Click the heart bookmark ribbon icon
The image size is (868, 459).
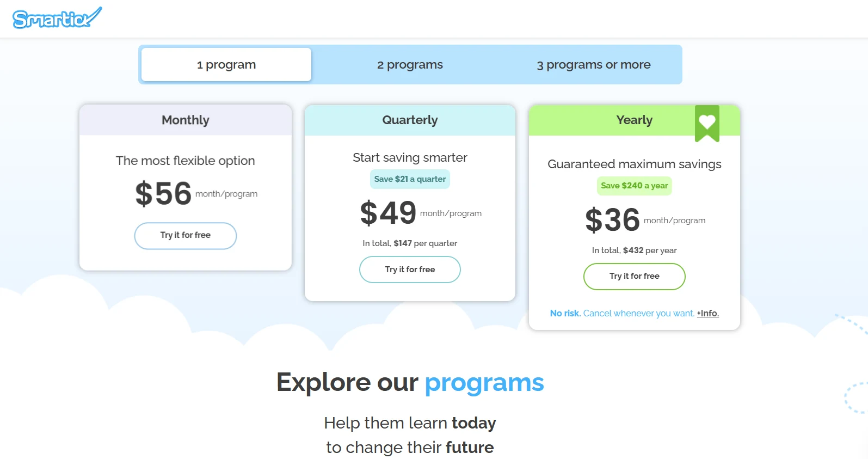(x=707, y=123)
